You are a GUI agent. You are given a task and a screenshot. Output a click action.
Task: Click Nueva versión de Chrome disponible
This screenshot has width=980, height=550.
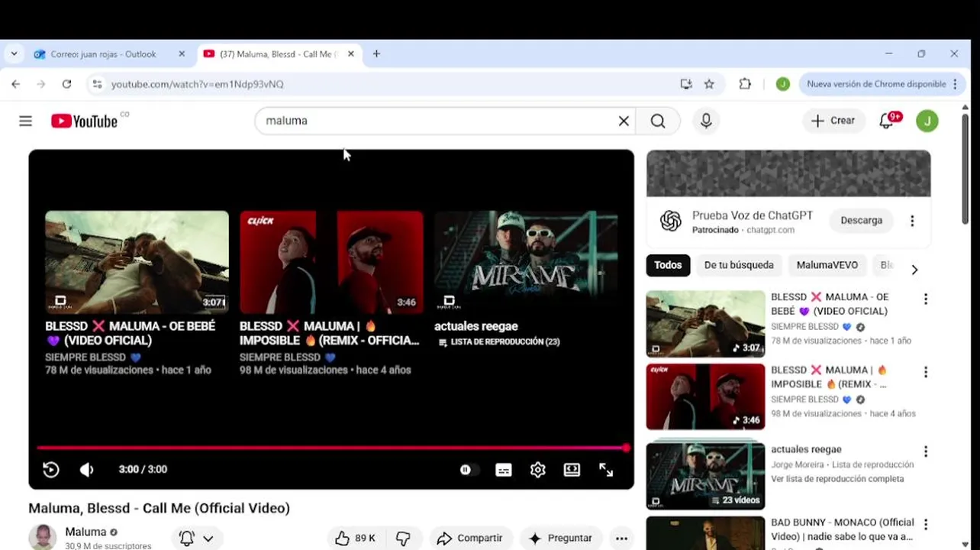pyautogui.click(x=876, y=84)
